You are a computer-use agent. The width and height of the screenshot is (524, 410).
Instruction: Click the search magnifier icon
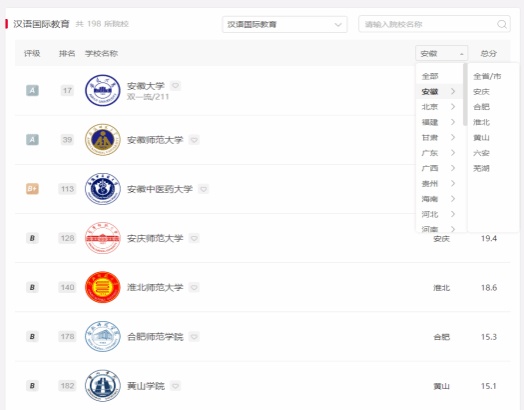502,24
